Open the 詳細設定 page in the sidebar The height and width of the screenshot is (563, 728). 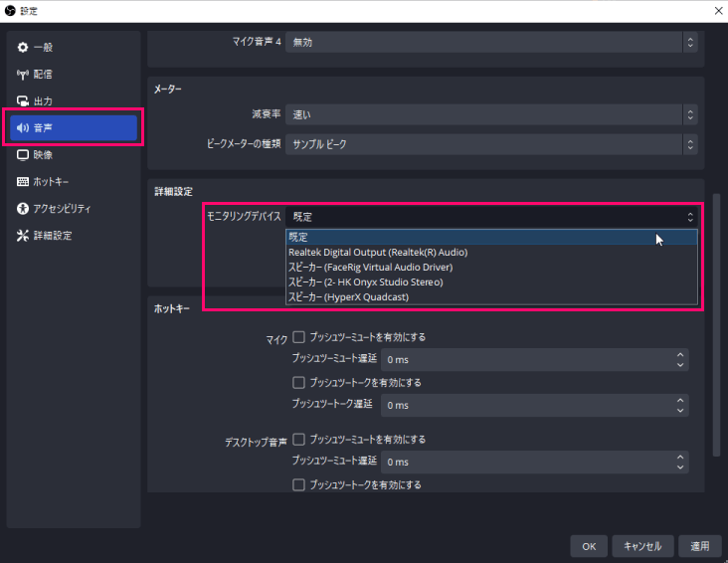coord(74,236)
